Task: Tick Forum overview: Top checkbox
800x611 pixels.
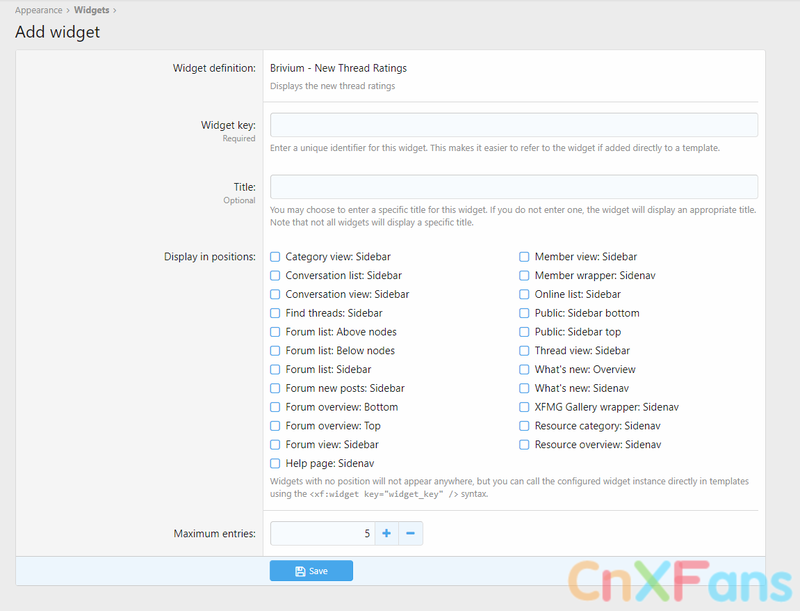Action: click(275, 426)
